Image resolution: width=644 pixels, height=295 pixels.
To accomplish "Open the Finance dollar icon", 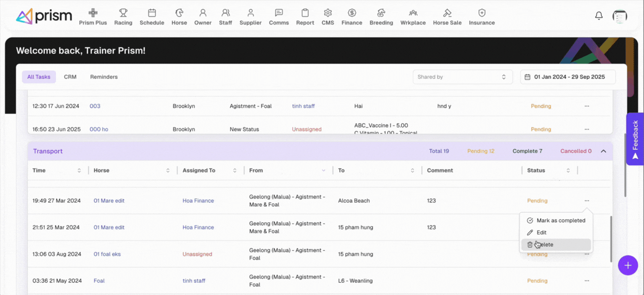I will [x=352, y=13].
